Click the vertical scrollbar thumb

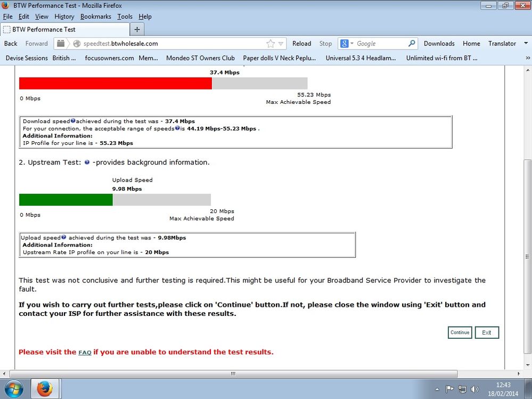click(527, 257)
